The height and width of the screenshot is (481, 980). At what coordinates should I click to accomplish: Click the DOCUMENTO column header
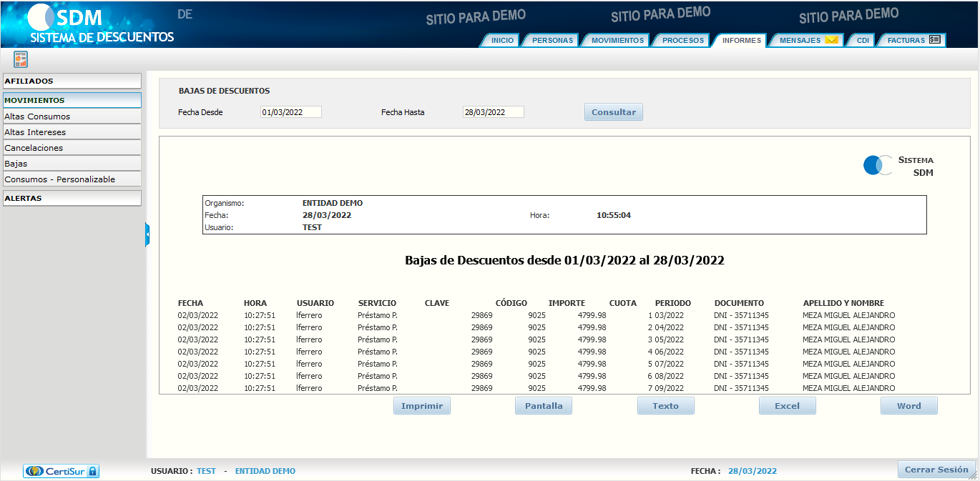739,303
